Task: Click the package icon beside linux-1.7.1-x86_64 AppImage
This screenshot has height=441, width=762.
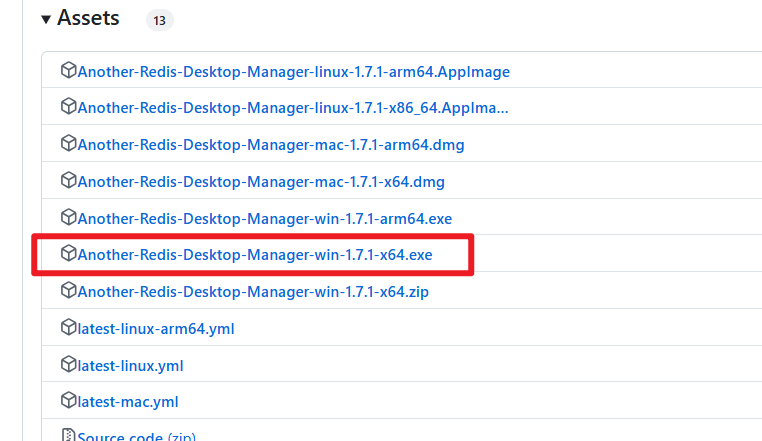Action: click(69, 106)
